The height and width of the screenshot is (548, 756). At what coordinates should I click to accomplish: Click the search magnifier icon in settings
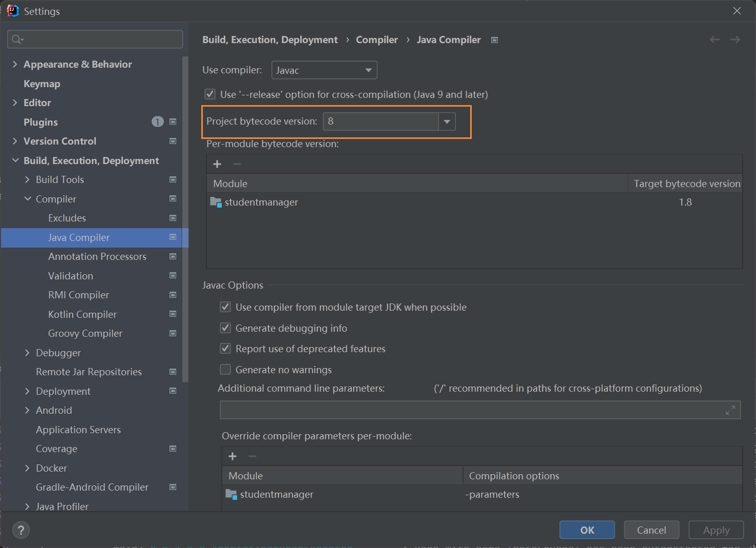pos(17,39)
